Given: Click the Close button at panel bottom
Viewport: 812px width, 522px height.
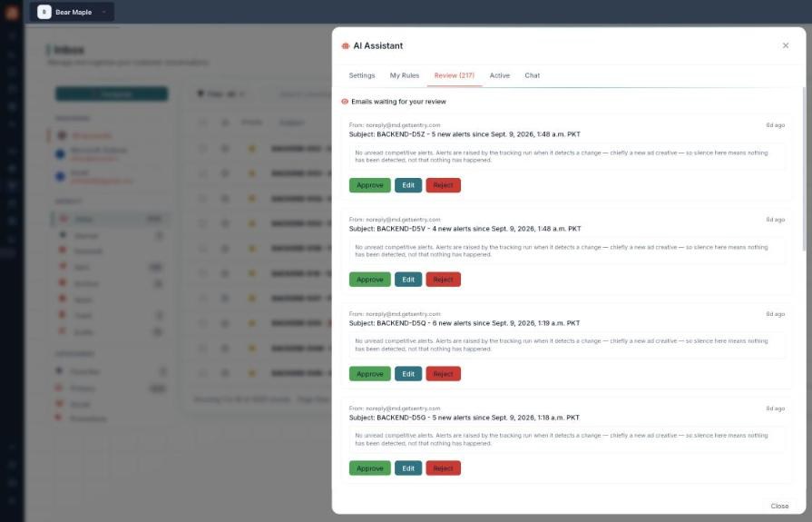Looking at the screenshot, I should 779,506.
